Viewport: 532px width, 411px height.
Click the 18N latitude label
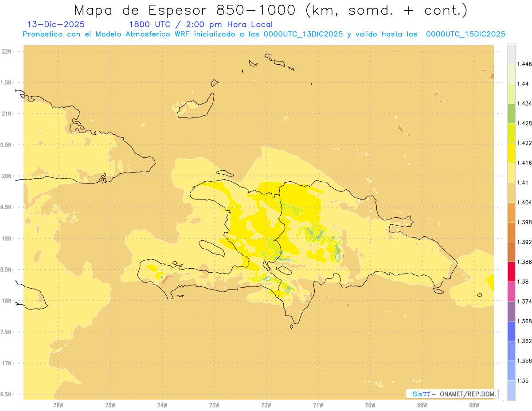[7, 301]
